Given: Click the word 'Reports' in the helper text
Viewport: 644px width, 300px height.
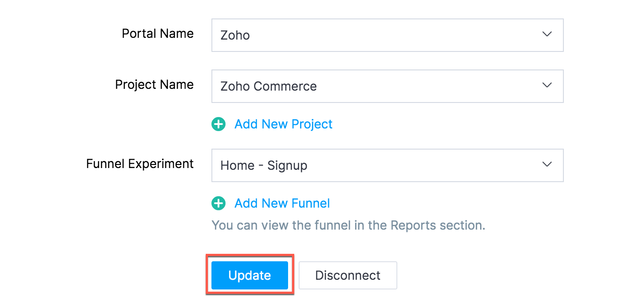Looking at the screenshot, I should [413, 226].
